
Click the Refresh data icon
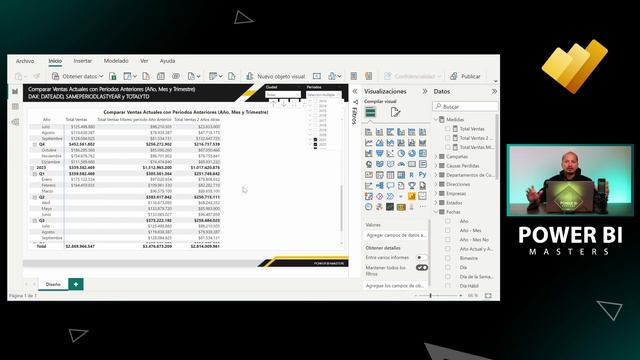click(x=231, y=76)
